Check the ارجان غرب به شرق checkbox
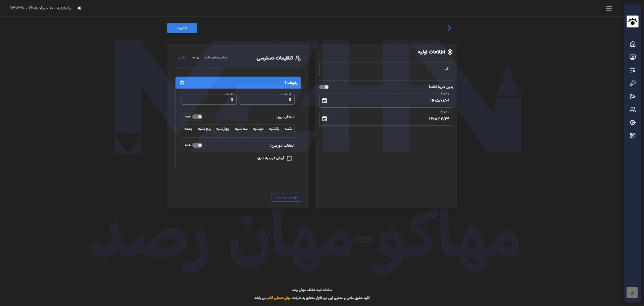644x306 pixels. click(289, 158)
